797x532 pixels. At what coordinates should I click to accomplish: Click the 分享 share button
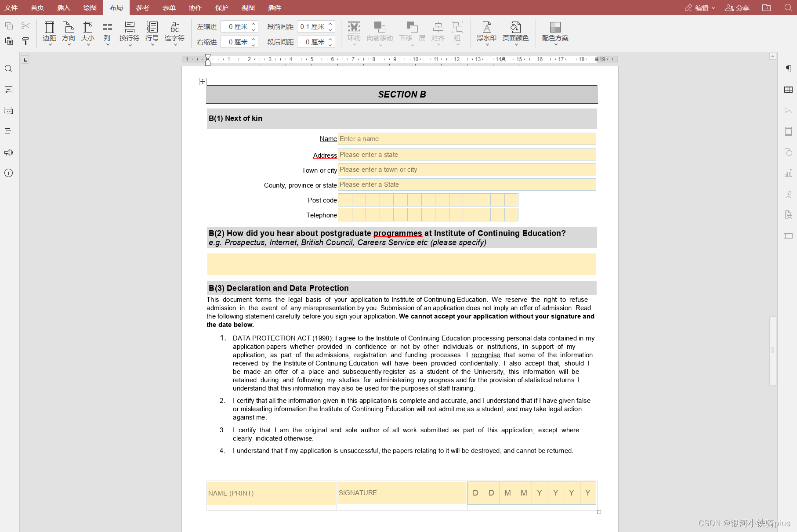[737, 7]
